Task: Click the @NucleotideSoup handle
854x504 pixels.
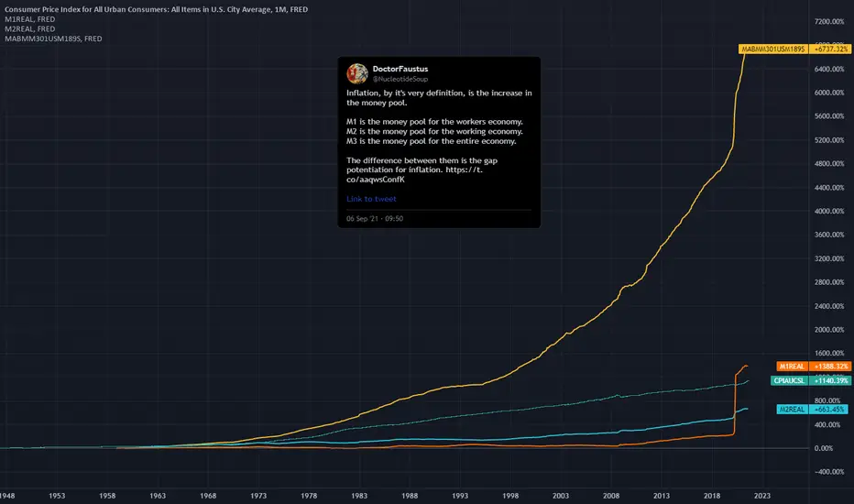Action: pos(400,79)
